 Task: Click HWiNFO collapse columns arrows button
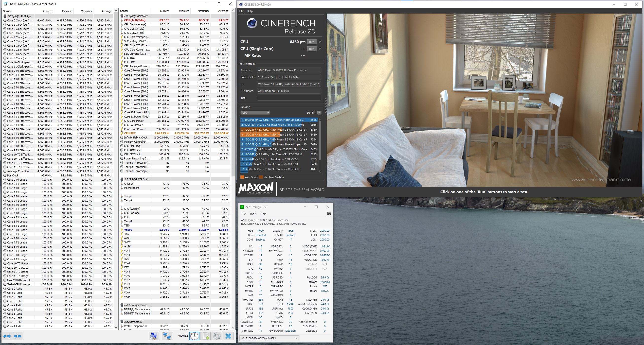[18, 336]
